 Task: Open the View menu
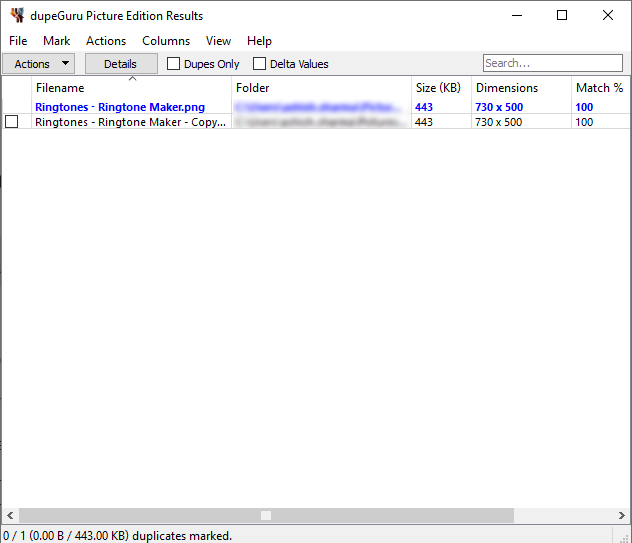(x=218, y=41)
